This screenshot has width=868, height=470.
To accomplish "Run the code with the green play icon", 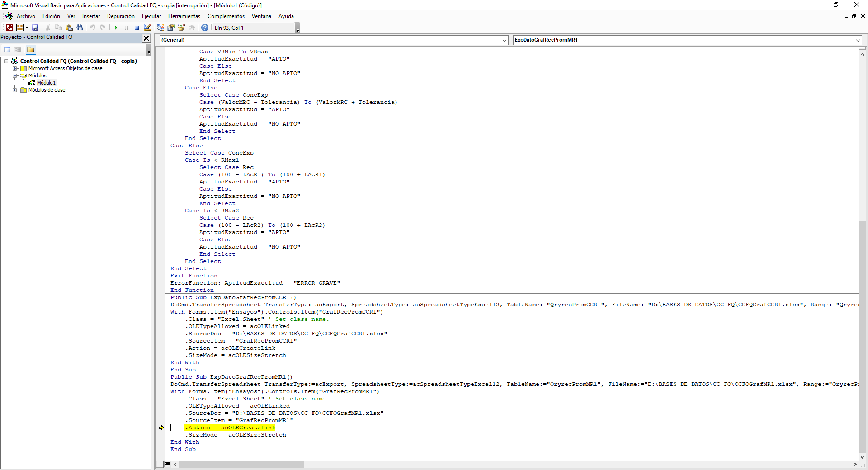I will (116, 28).
